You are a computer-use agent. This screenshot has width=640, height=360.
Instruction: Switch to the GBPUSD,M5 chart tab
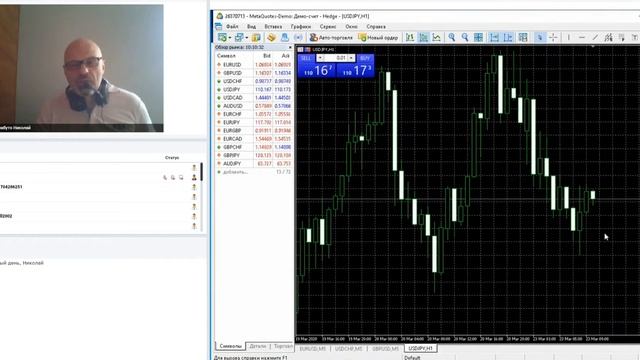(x=385, y=349)
